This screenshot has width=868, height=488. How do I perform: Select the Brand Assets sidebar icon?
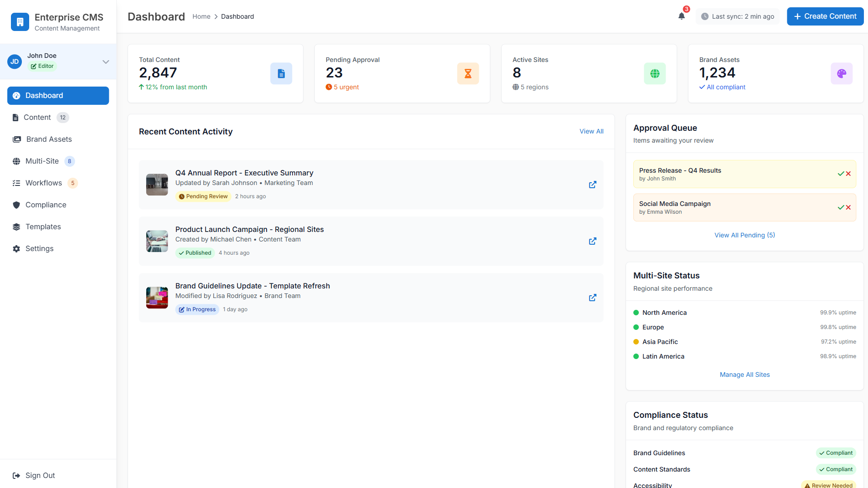[16, 139]
